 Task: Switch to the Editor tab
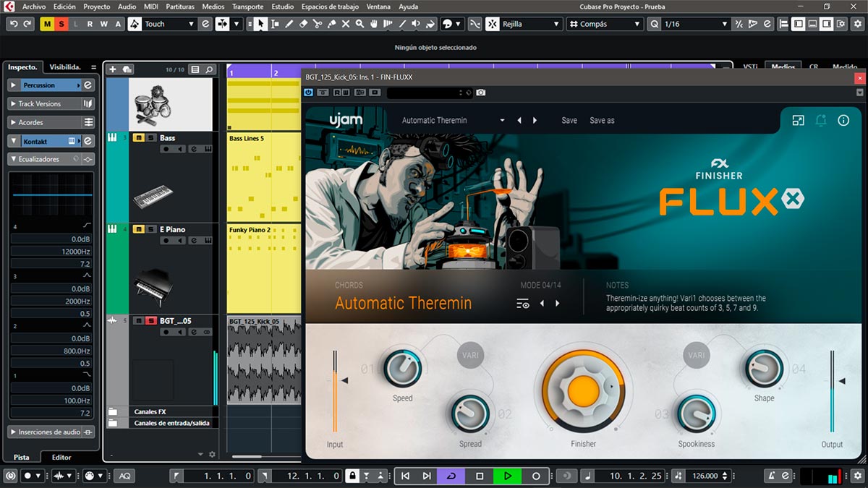[x=61, y=457]
